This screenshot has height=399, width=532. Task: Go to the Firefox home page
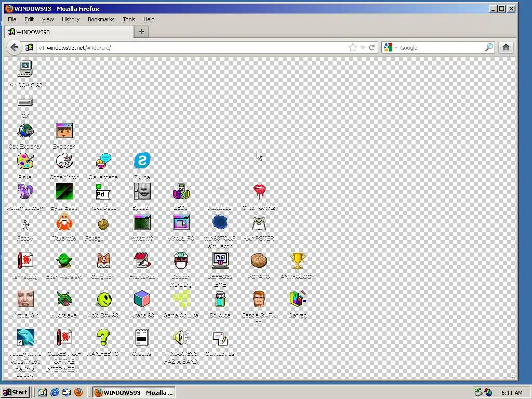pyautogui.click(x=506, y=47)
